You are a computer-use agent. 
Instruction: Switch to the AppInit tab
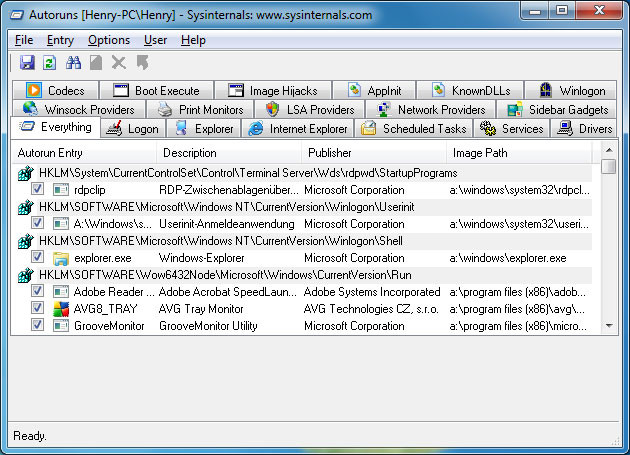point(374,90)
